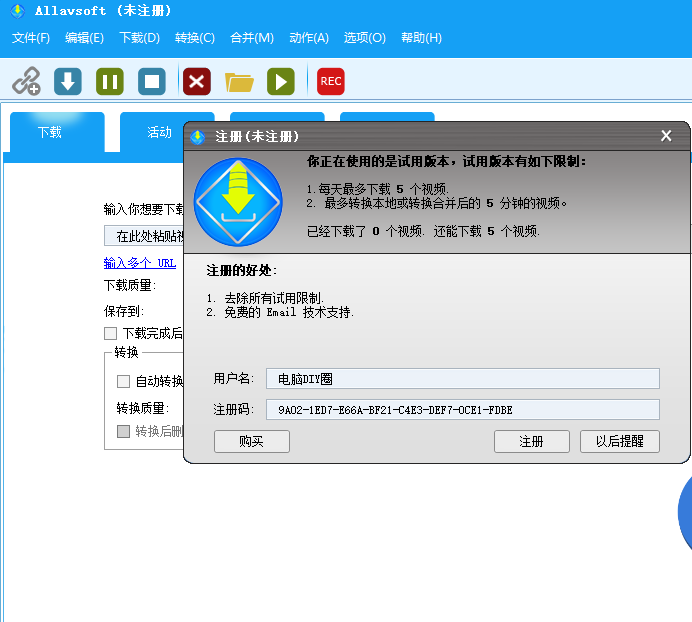Open the 合并(M) menu
Screen dimensions: 692x622
coord(252,38)
